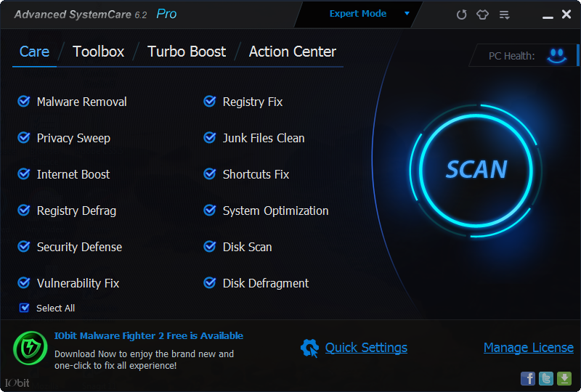581x392 pixels.
Task: Click the PC Health smiley face
Action: tap(557, 55)
